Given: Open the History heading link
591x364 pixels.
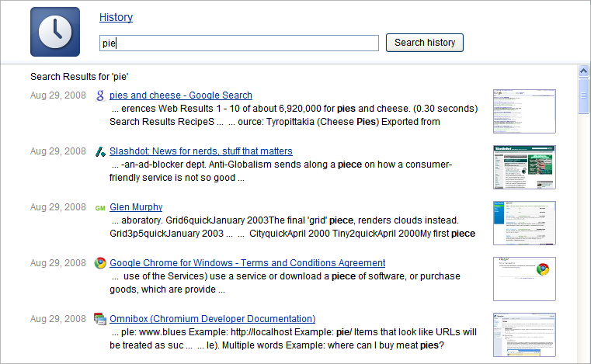Looking at the screenshot, I should pyautogui.click(x=116, y=17).
